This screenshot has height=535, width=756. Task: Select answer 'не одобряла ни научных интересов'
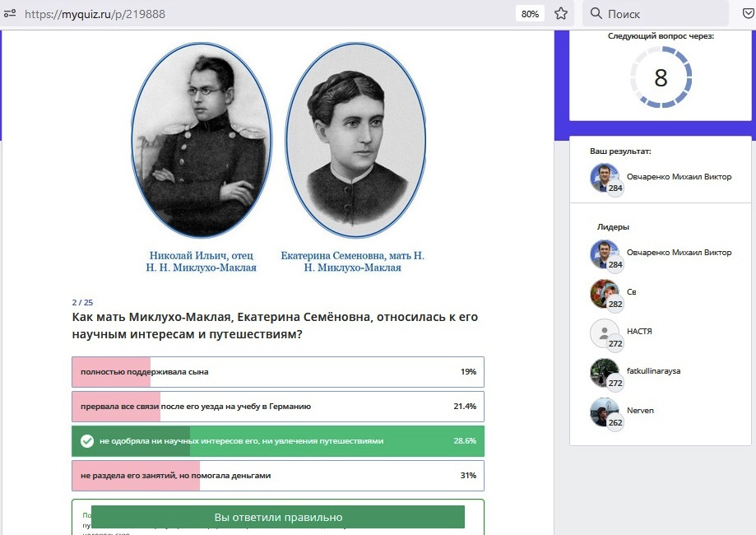[277, 441]
